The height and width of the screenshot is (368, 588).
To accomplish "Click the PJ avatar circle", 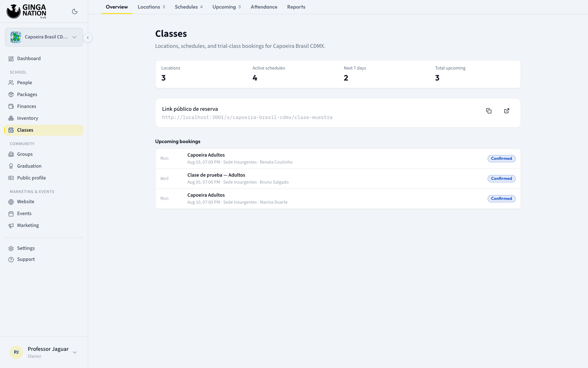I will click(16, 352).
